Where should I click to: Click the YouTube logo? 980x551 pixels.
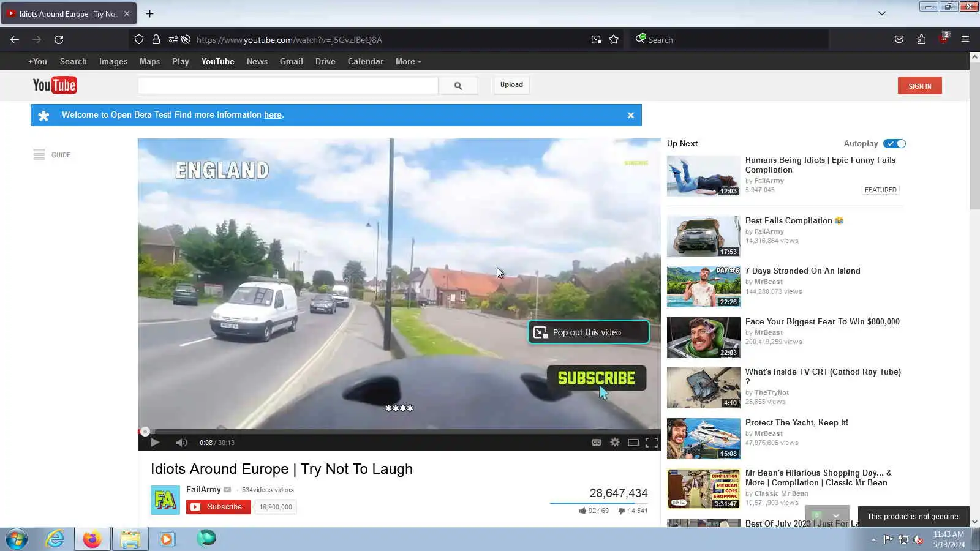(55, 85)
